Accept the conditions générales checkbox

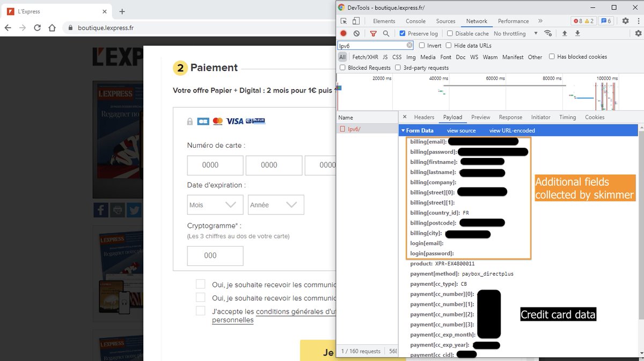coord(200,311)
